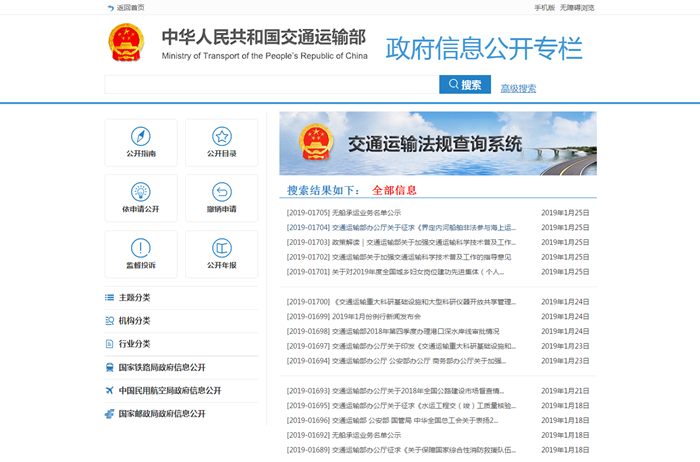Open result [2019-01689] 关于保障国家综合性消防救援队伍
Screen dimensions: 700x462
401,450
